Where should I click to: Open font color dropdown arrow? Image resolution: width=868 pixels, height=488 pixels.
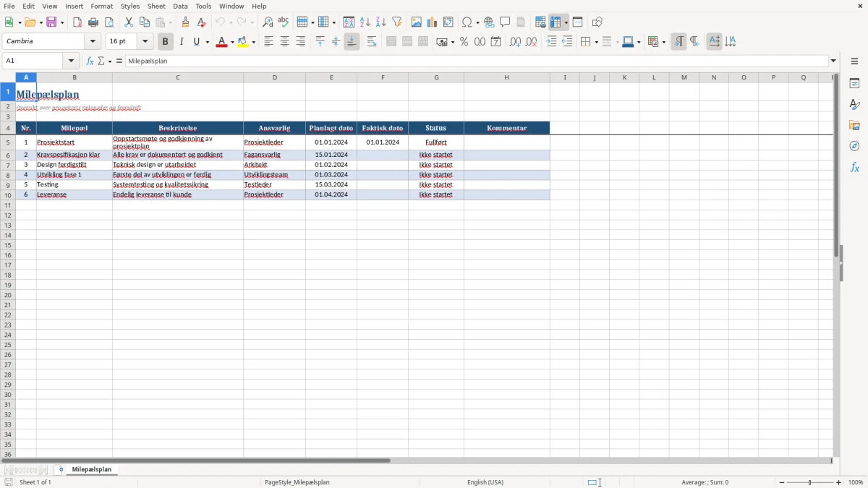click(232, 42)
